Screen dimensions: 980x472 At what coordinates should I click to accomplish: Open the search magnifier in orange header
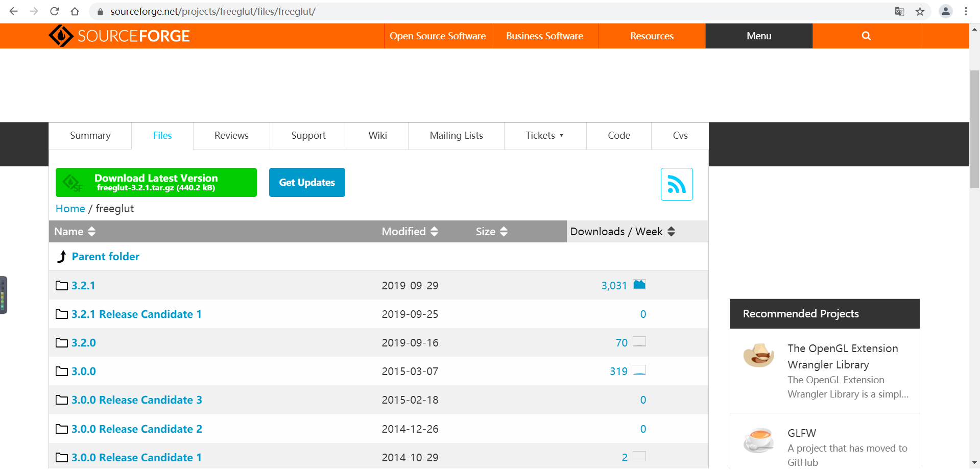tap(866, 36)
